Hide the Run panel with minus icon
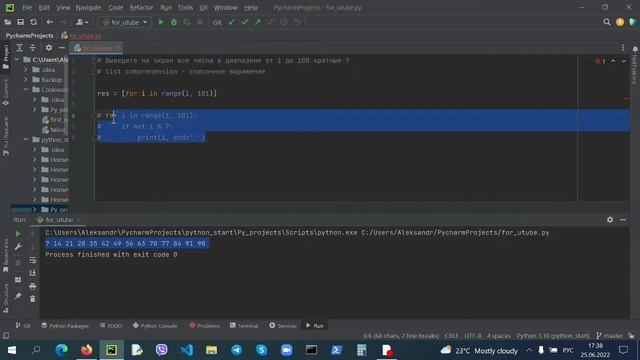 click(x=623, y=220)
